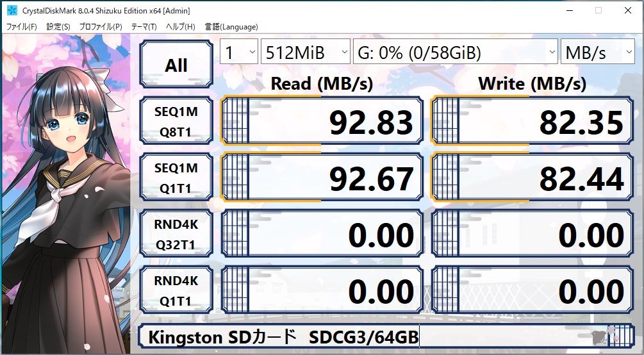Expand the G: drive selection dropdown
644x355 pixels.
tap(456, 52)
